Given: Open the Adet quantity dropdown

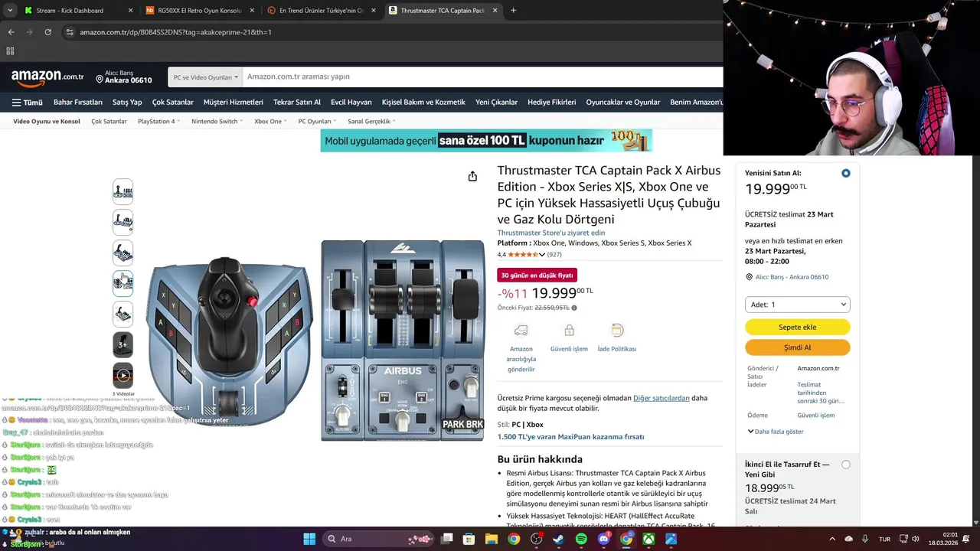Looking at the screenshot, I should [x=798, y=305].
